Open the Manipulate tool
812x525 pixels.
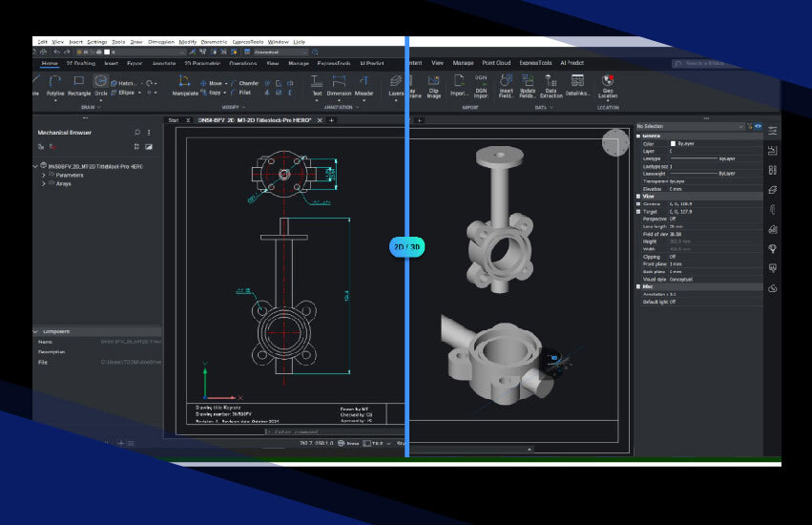click(x=185, y=86)
